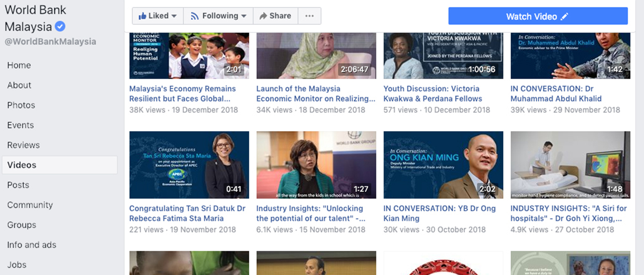
Task: Click the three-dots more options button
Action: (309, 16)
